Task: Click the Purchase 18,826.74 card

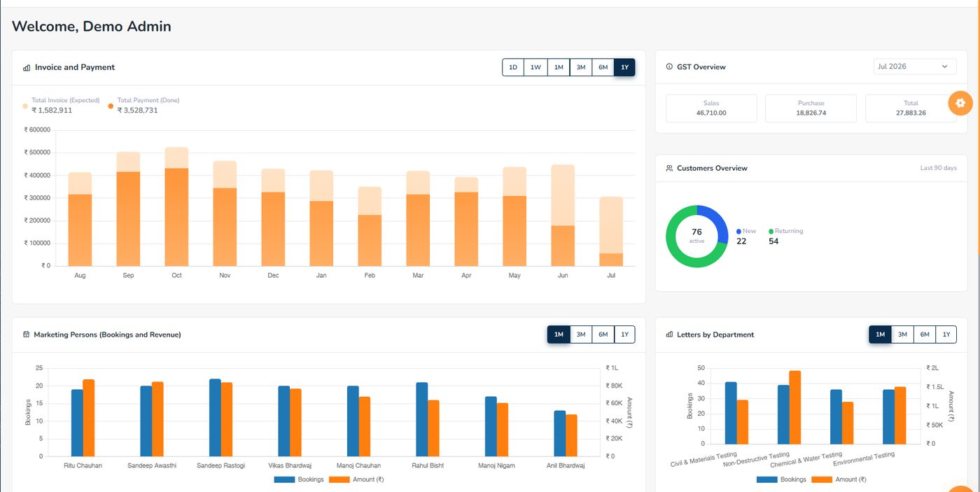Action: pyautogui.click(x=811, y=108)
